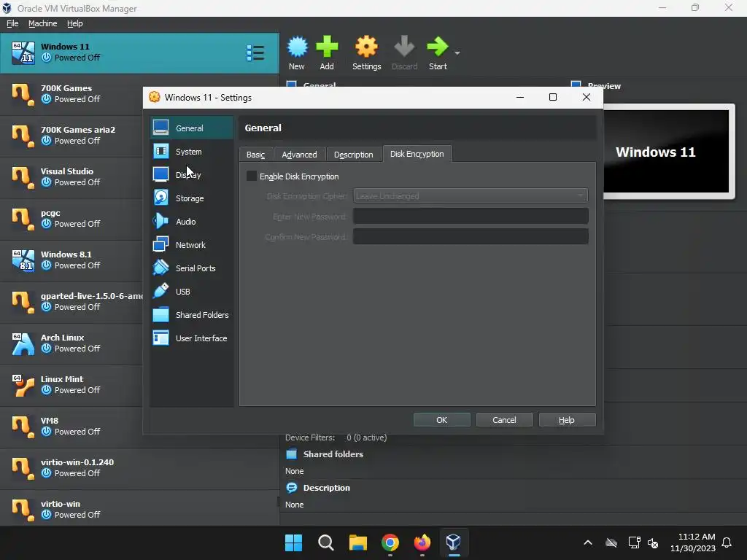This screenshot has height=560, width=747.
Task: Open the notification bell in the taskbar
Action: 727,542
